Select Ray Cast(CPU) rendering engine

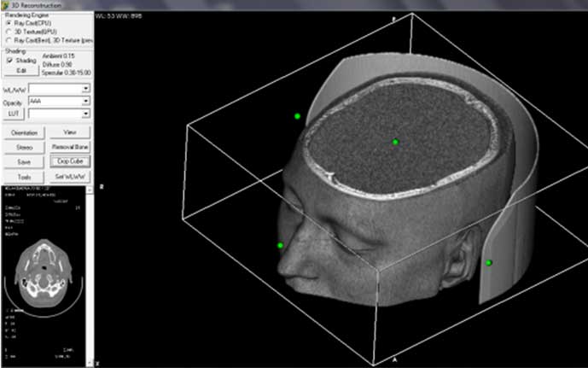point(8,22)
